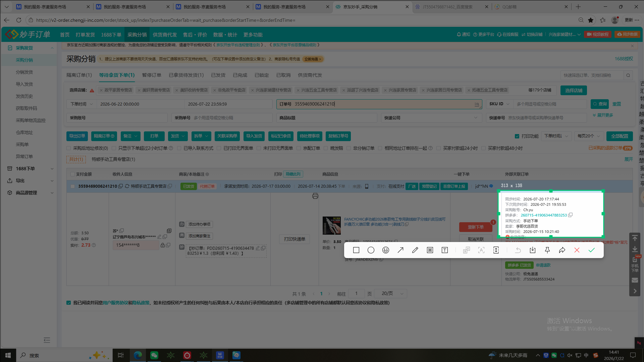Select the ellipse annotation tool

(371, 250)
